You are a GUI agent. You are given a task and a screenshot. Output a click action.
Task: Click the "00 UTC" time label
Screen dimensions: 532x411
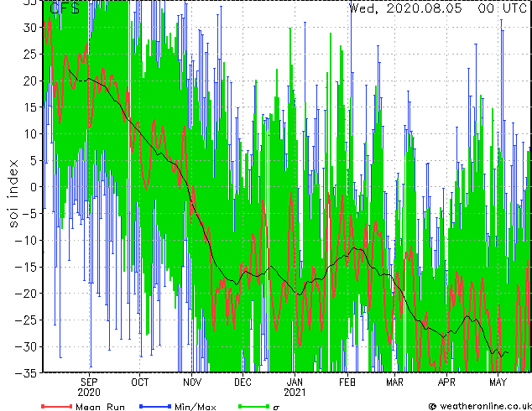[x=503, y=8]
